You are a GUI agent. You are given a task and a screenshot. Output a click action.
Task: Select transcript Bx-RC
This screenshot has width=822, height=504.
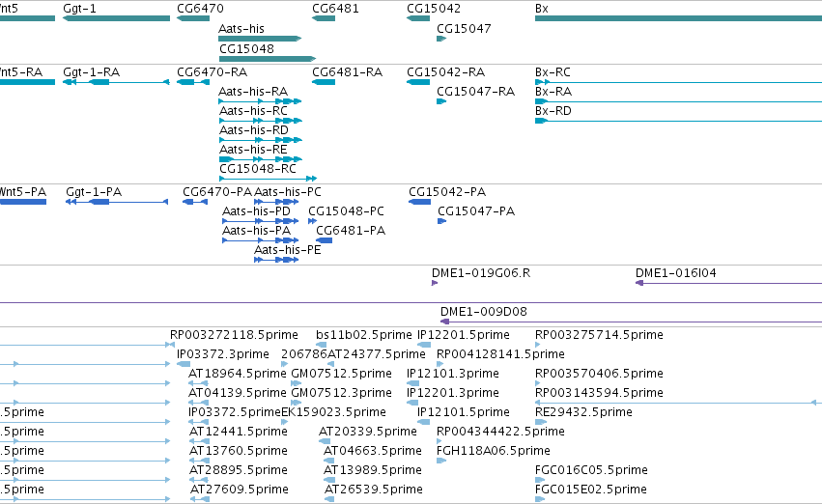pos(553,71)
